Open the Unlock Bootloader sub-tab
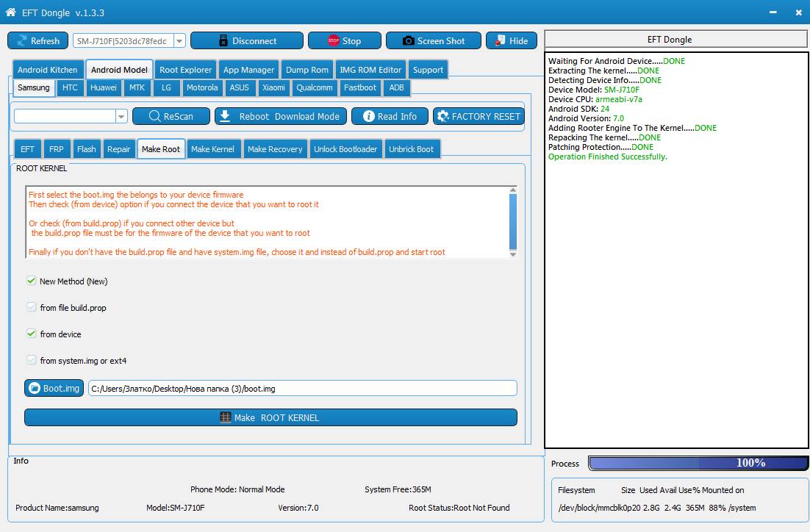Viewport: 810px width, 532px height. [345, 149]
